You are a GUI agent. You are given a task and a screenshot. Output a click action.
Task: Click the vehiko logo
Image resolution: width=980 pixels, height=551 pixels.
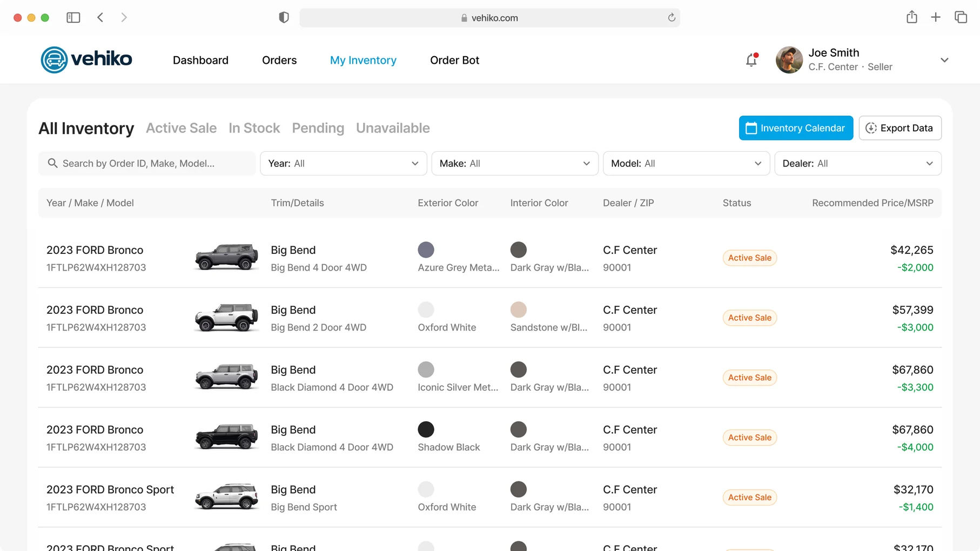[x=86, y=59]
